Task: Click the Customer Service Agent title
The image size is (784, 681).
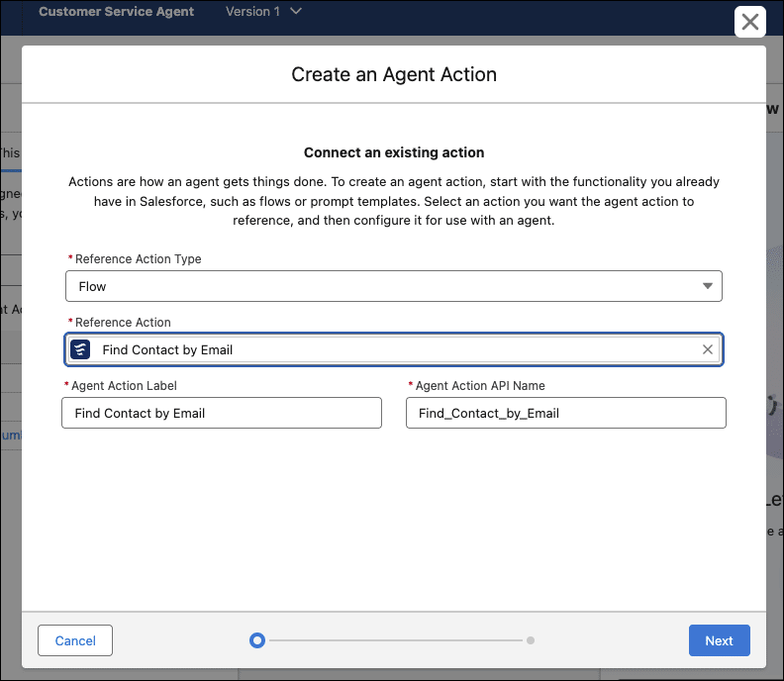Action: click(117, 12)
